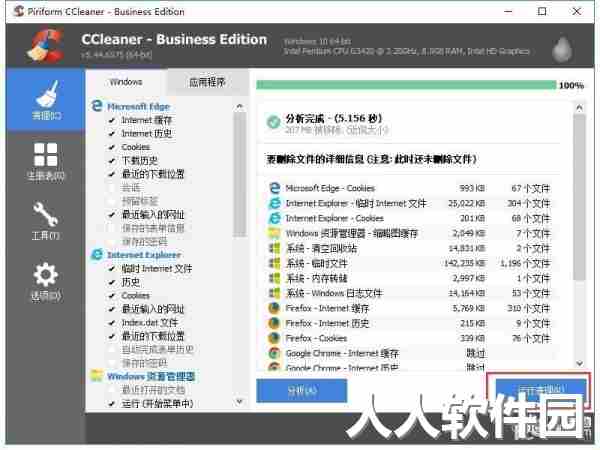Click down arrow of results list scrollbar
This screenshot has height=450, width=600.
pos(579,363)
